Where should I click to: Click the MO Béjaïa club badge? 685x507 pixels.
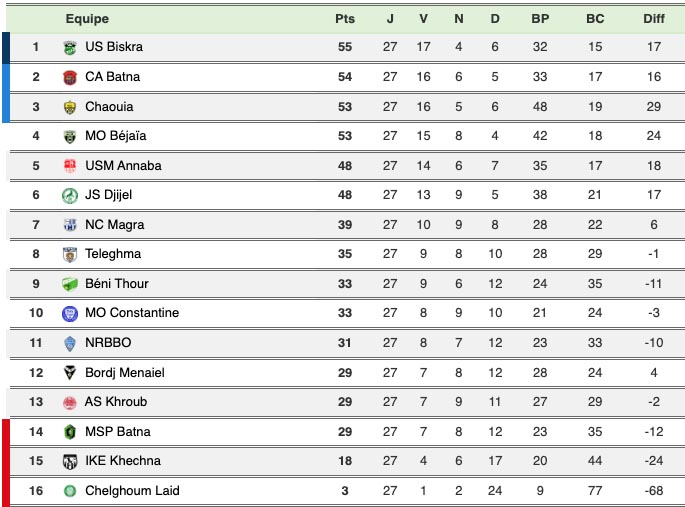click(x=69, y=136)
